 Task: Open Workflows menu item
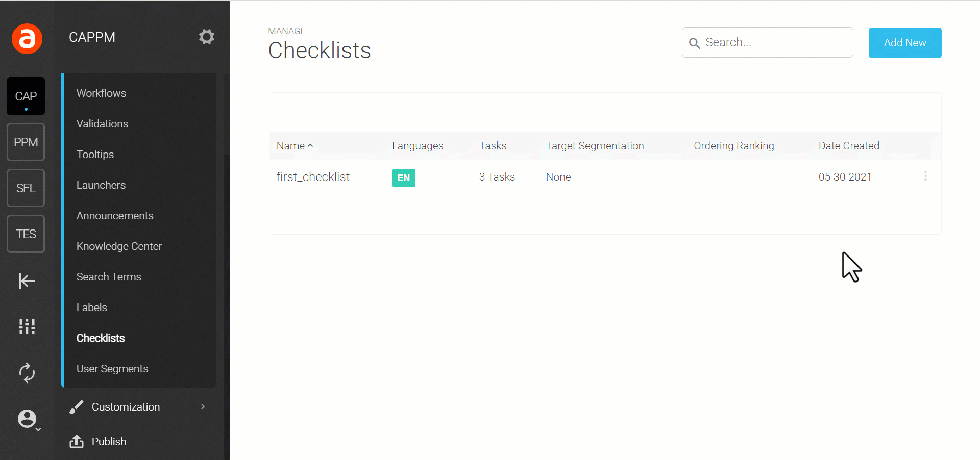tap(101, 93)
